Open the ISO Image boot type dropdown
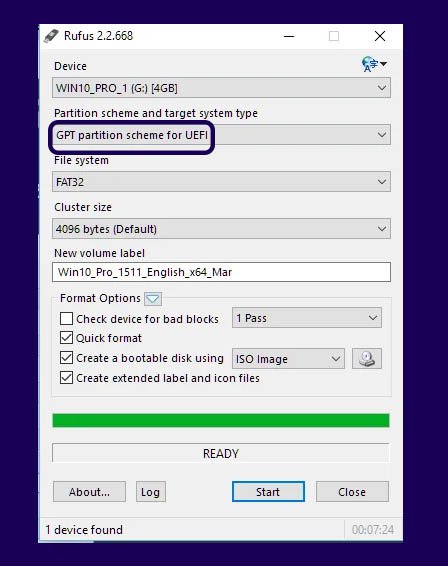 pyautogui.click(x=288, y=358)
